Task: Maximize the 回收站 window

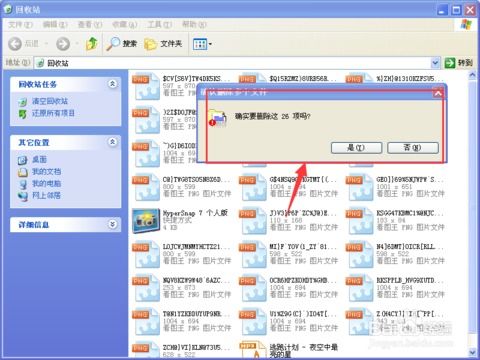Action: pyautogui.click(x=456, y=10)
